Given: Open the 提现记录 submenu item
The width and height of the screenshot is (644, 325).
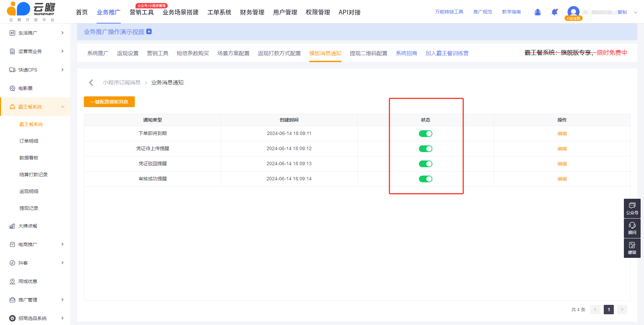Looking at the screenshot, I should coord(29,208).
